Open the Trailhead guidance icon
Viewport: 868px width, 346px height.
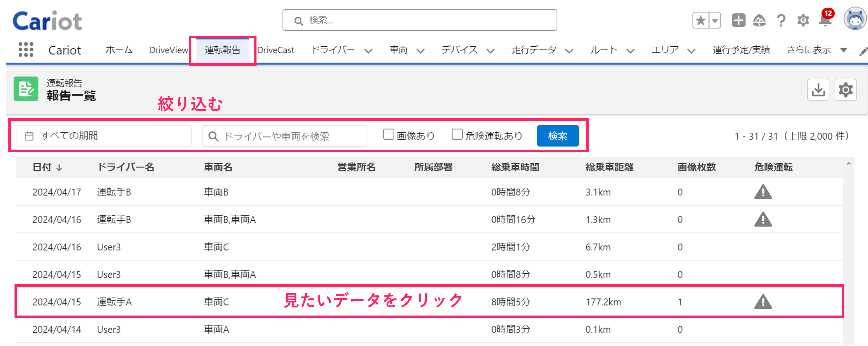coord(759,21)
